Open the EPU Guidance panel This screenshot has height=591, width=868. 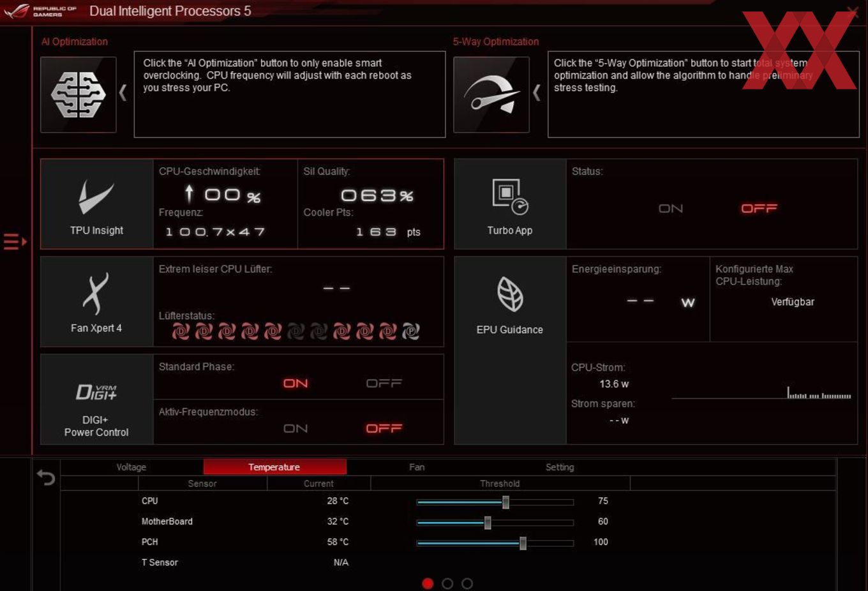point(509,350)
